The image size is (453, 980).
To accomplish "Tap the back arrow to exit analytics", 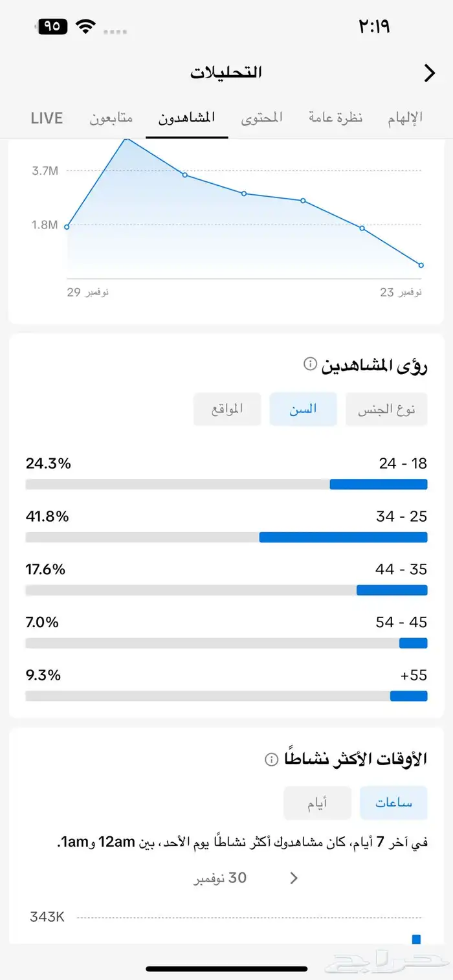I will [x=429, y=73].
